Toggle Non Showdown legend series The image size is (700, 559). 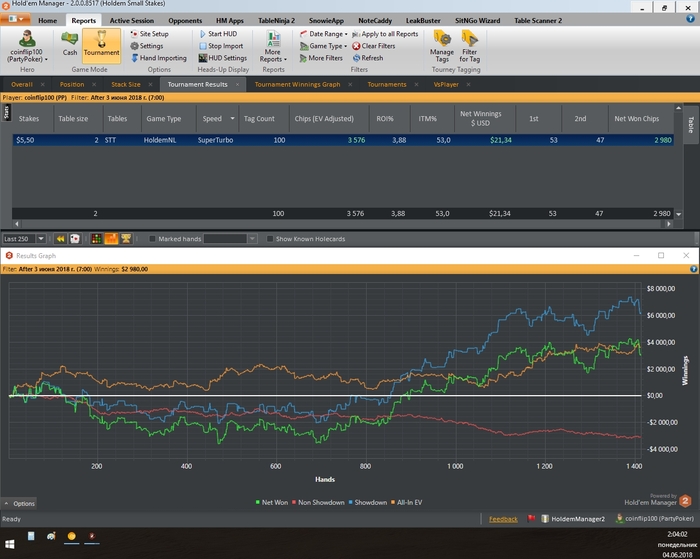(x=318, y=502)
